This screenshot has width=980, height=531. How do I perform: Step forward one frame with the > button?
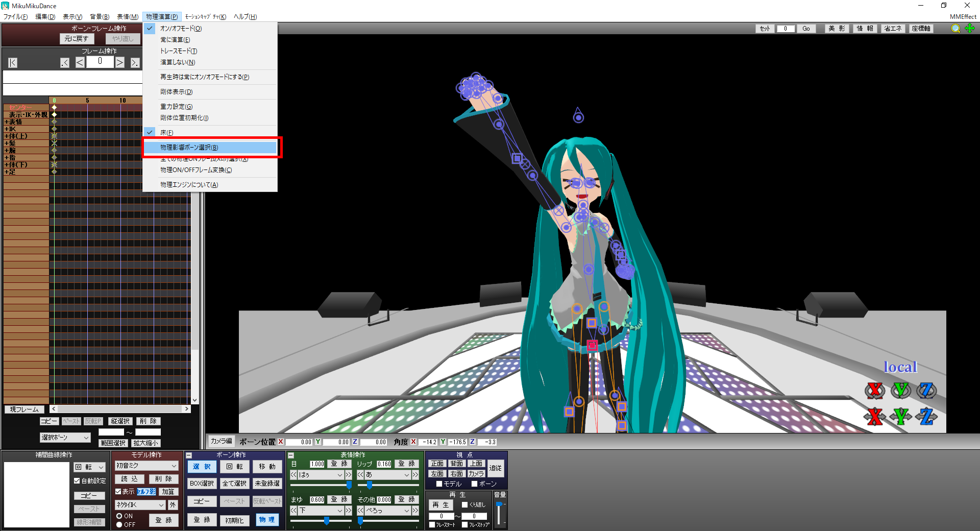[x=120, y=62]
